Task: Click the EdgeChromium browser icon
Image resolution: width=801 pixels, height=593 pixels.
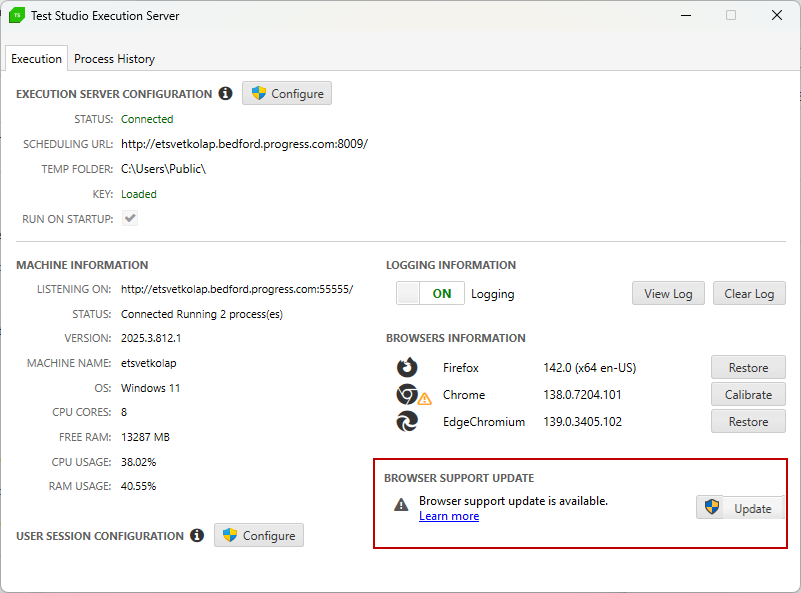Action: (x=407, y=421)
